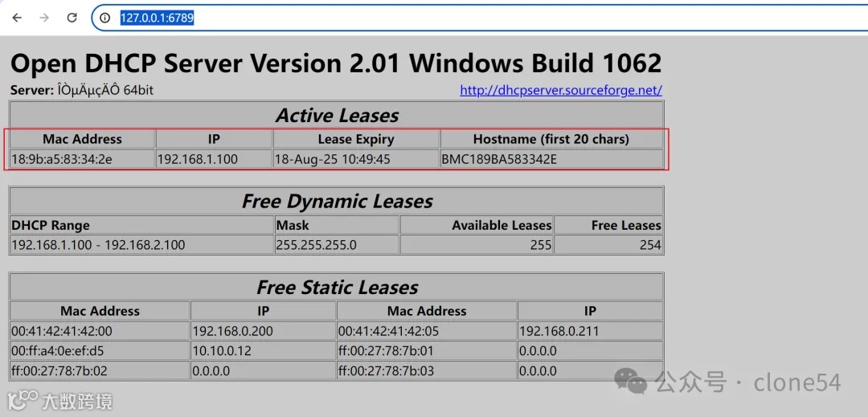
Task: Select the available leases value 255
Action: click(540, 244)
